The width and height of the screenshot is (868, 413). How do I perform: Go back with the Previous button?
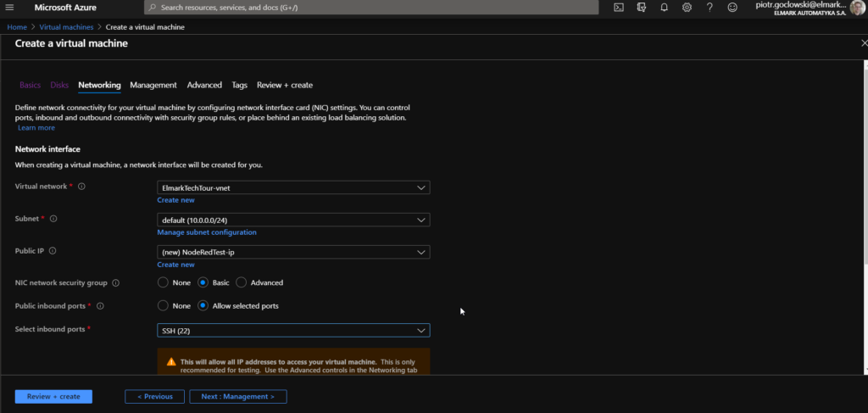(155, 396)
